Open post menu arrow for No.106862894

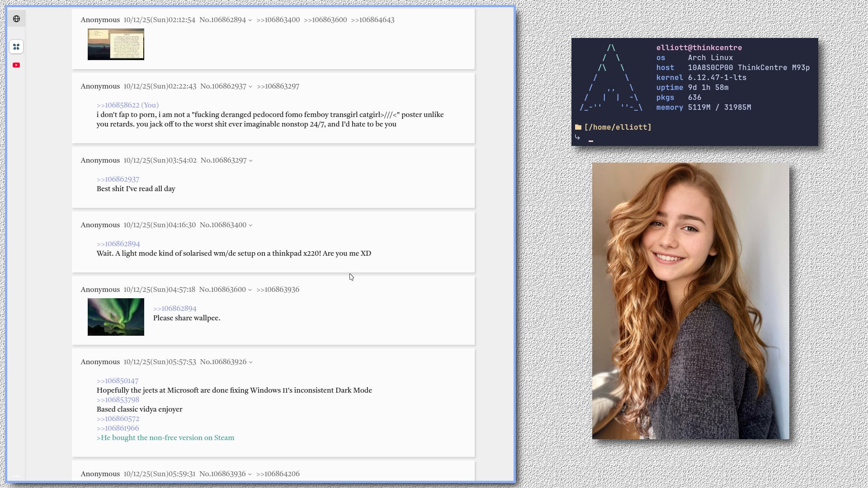[x=250, y=20]
